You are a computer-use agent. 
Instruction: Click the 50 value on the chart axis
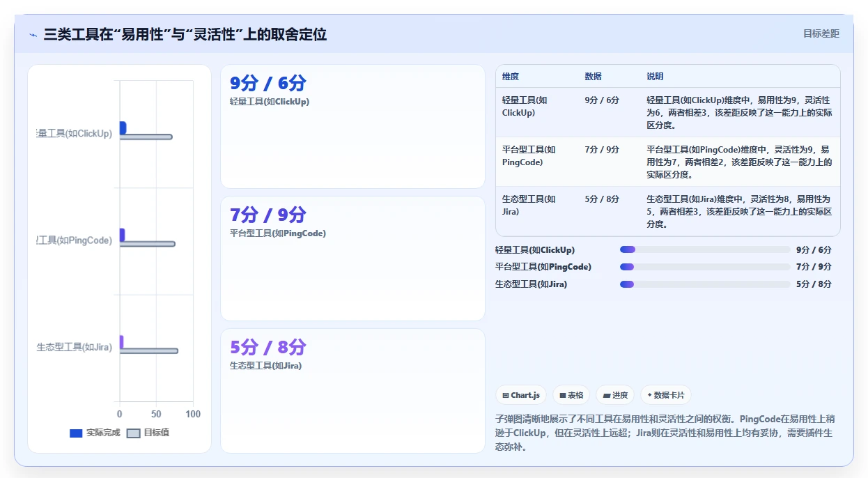pos(156,414)
